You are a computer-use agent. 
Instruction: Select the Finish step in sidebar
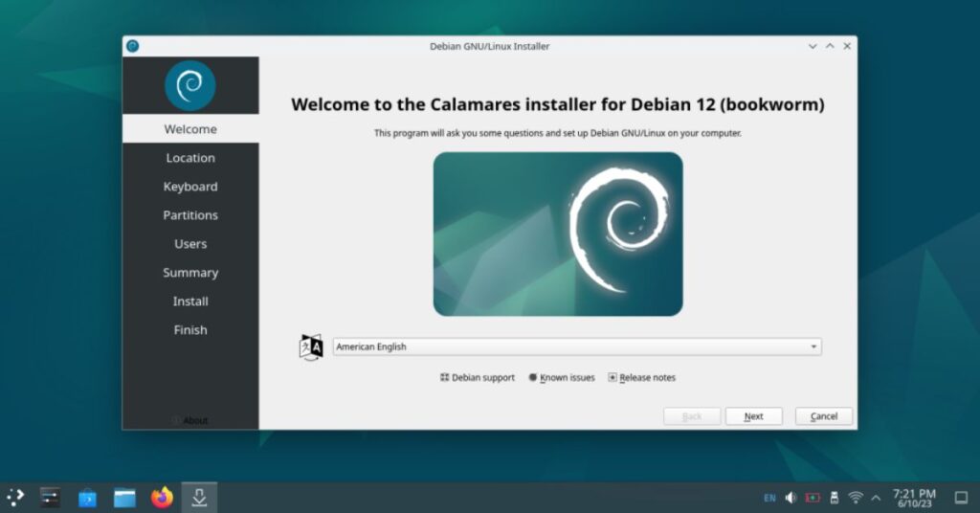click(190, 330)
